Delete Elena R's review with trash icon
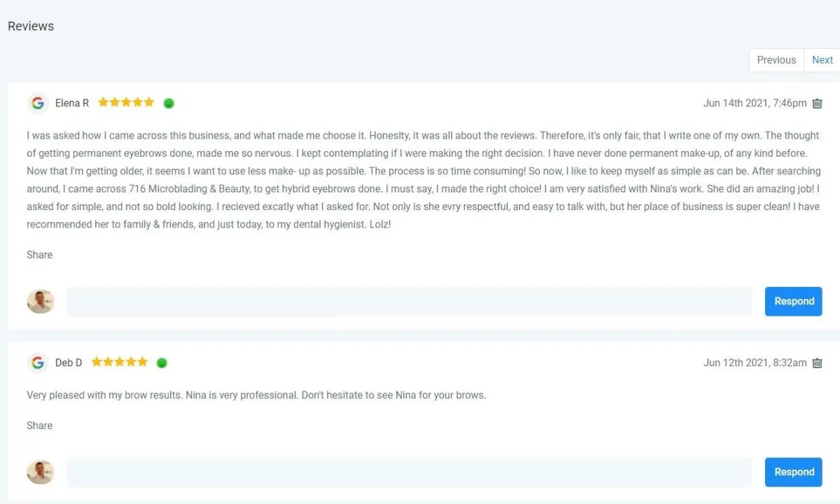The image size is (840, 504). pos(817,104)
